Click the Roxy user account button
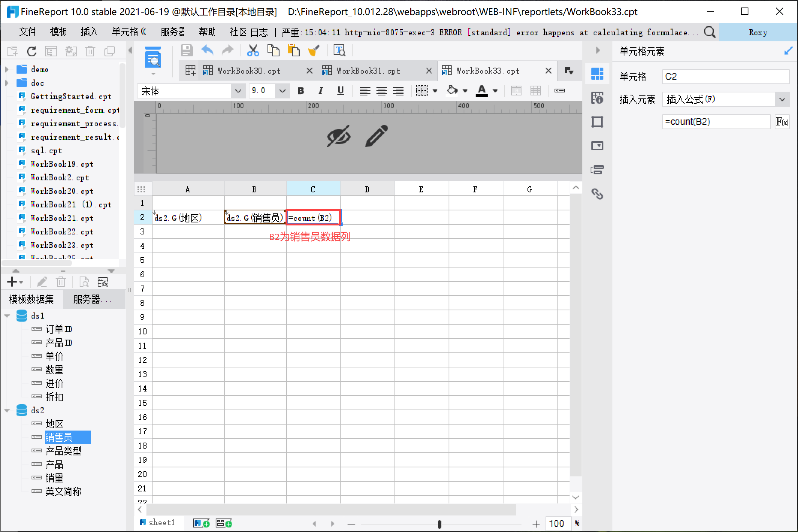 pos(758,32)
